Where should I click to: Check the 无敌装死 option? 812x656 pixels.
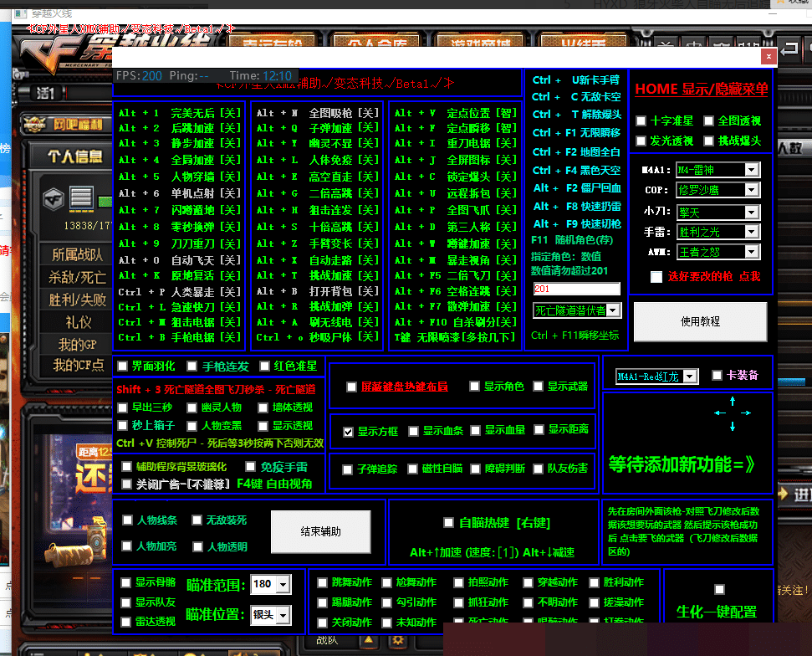[197, 520]
